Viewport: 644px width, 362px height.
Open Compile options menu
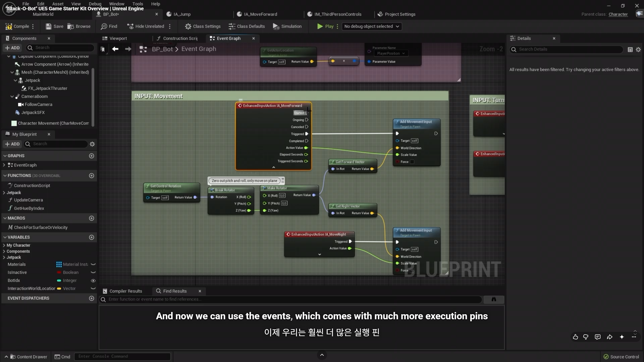pyautogui.click(x=33, y=26)
